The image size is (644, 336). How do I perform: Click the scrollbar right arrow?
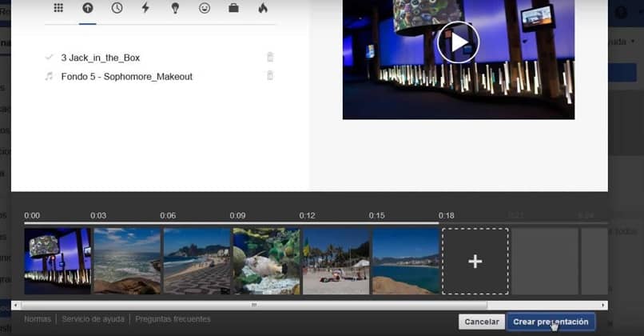pos(603,305)
